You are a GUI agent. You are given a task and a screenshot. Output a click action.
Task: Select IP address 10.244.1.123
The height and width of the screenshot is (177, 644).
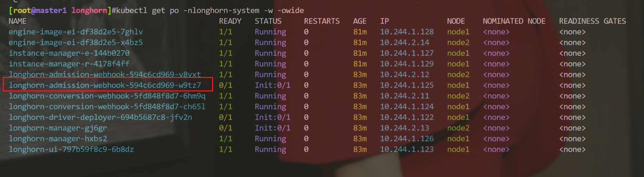(407, 150)
